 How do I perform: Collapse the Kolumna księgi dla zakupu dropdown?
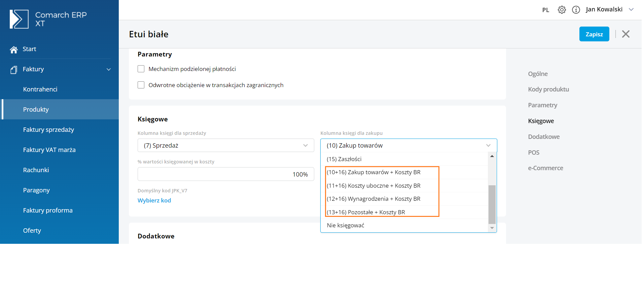point(408,145)
